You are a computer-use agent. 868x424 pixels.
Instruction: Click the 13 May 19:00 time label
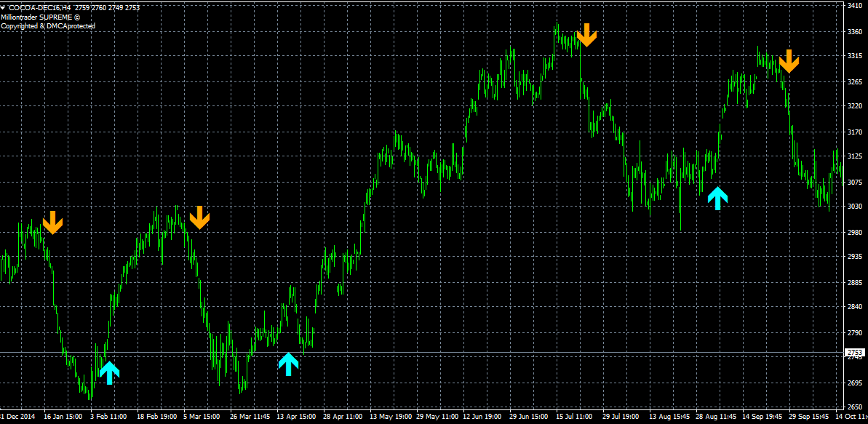(391, 416)
